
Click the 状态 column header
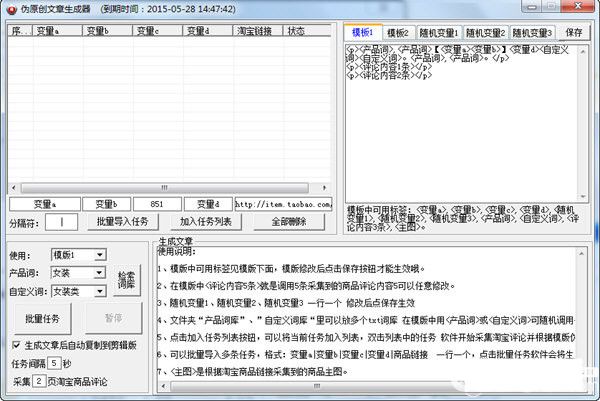pyautogui.click(x=307, y=31)
